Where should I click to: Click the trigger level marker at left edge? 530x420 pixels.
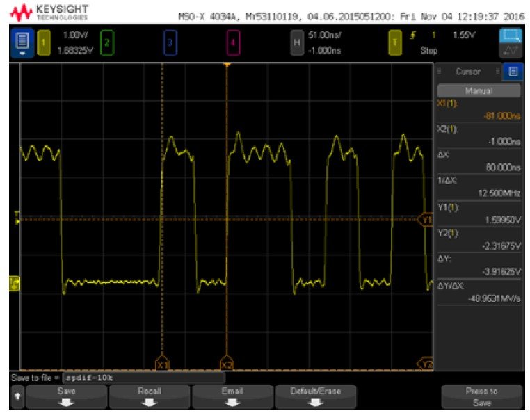point(17,218)
